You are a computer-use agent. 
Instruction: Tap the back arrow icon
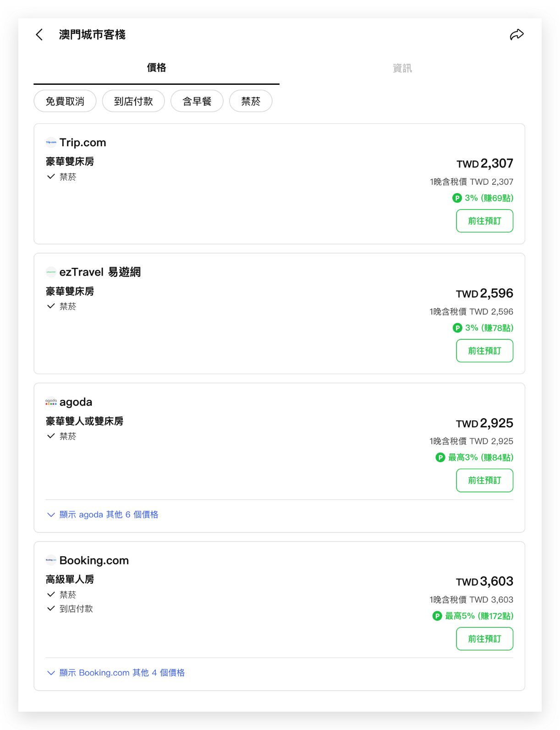tap(39, 35)
